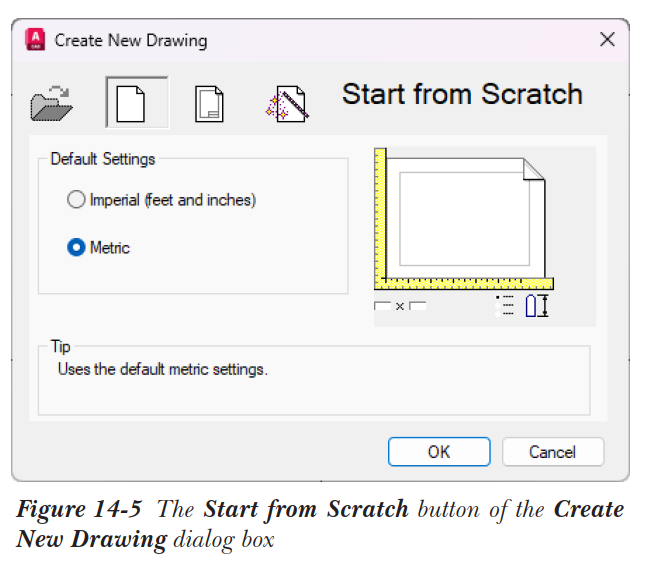Select the Start from Scratch blank page button

pos(137,102)
